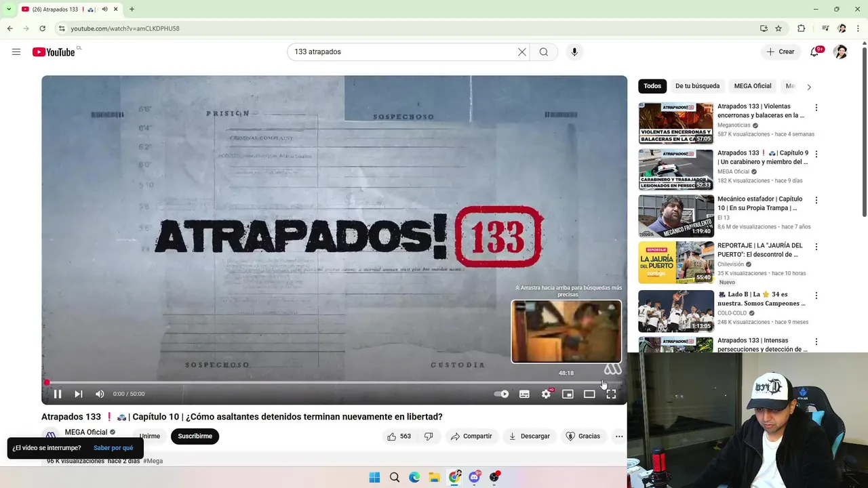Switch to miniplayer mode

(x=568, y=394)
